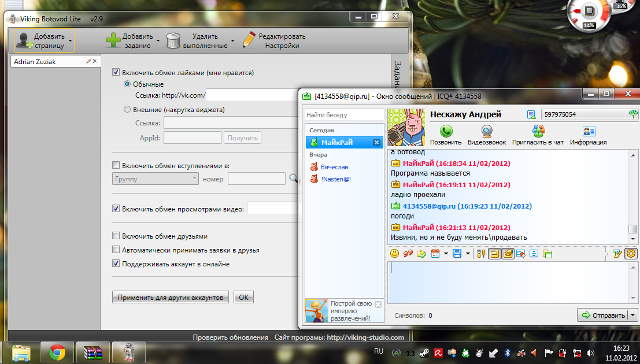Image resolution: width=640 pixels, height=364 pixels.
Task: Click the contact avatar with pink rabbit
Action: pyautogui.click(x=406, y=127)
